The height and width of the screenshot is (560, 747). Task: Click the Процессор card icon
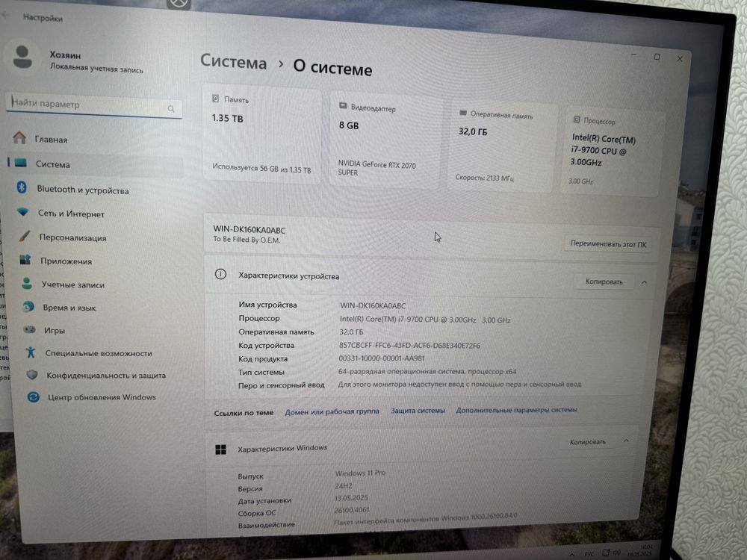point(577,119)
